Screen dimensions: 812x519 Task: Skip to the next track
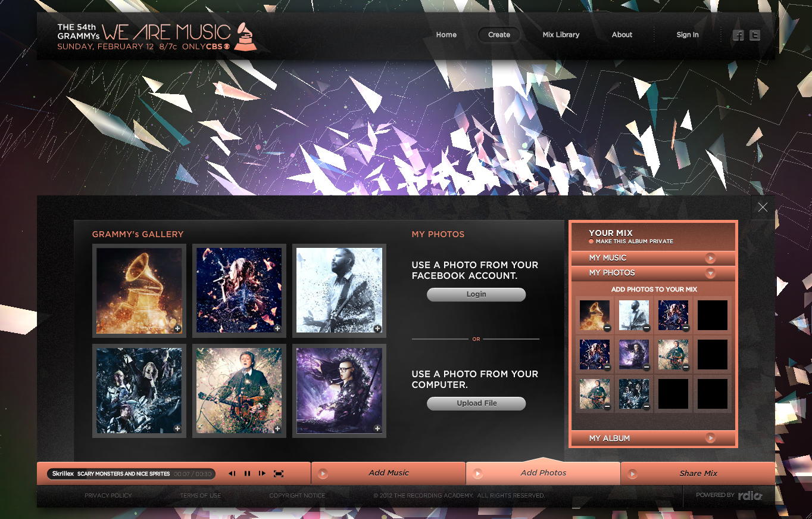(x=262, y=474)
